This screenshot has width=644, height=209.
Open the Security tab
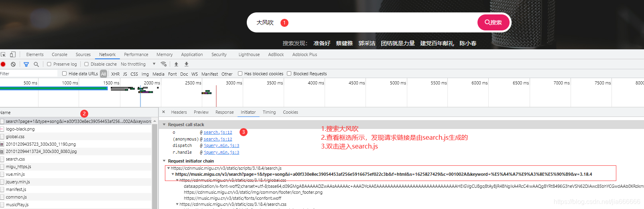219,54
